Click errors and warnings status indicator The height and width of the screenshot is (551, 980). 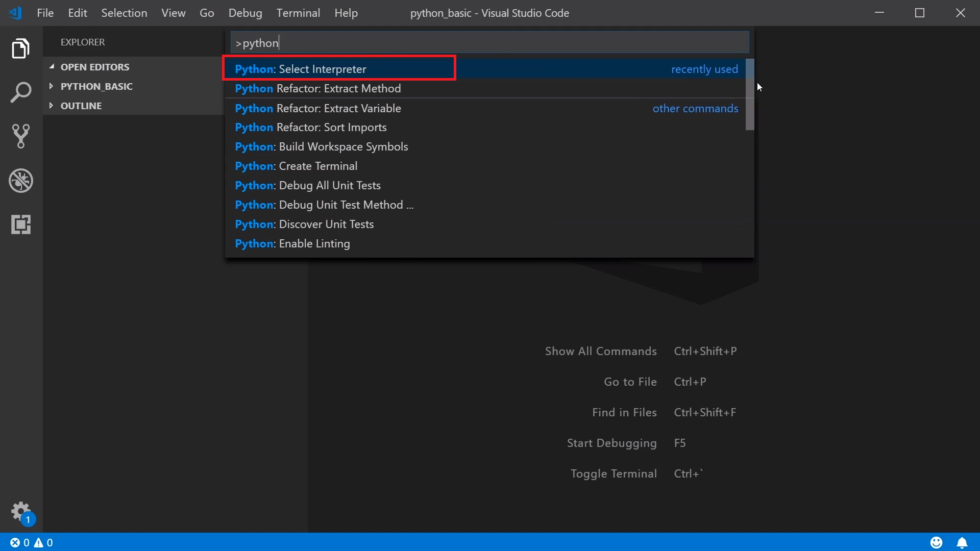[x=32, y=542]
